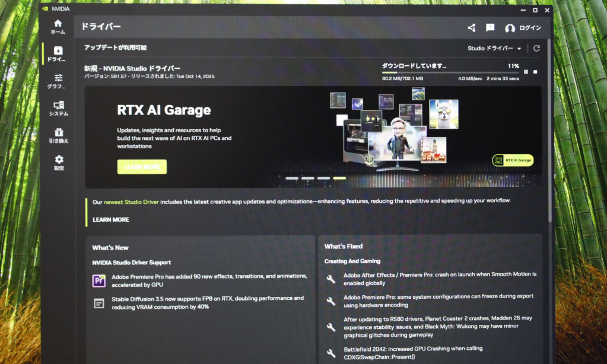Refresh the driver update check

tap(536, 49)
